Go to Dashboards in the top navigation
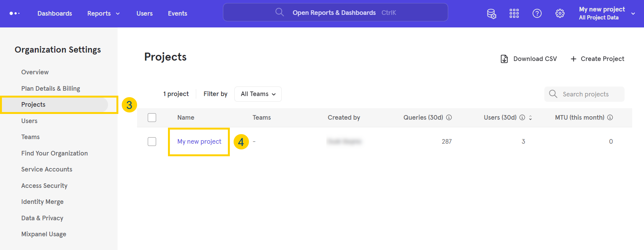 point(55,14)
